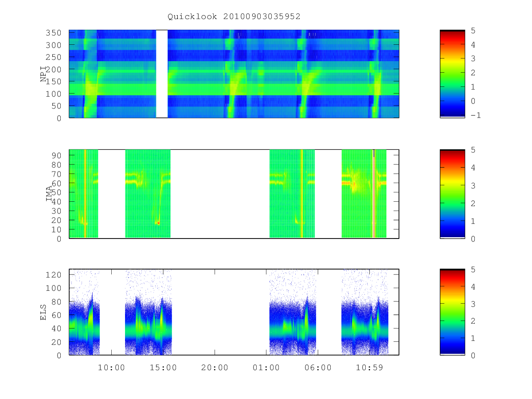
Task: Select the ELS y-axis label
Action: (x=43, y=312)
